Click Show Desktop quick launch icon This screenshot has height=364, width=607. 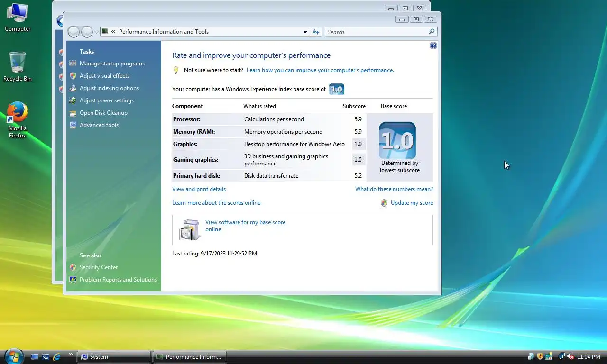coord(34,356)
